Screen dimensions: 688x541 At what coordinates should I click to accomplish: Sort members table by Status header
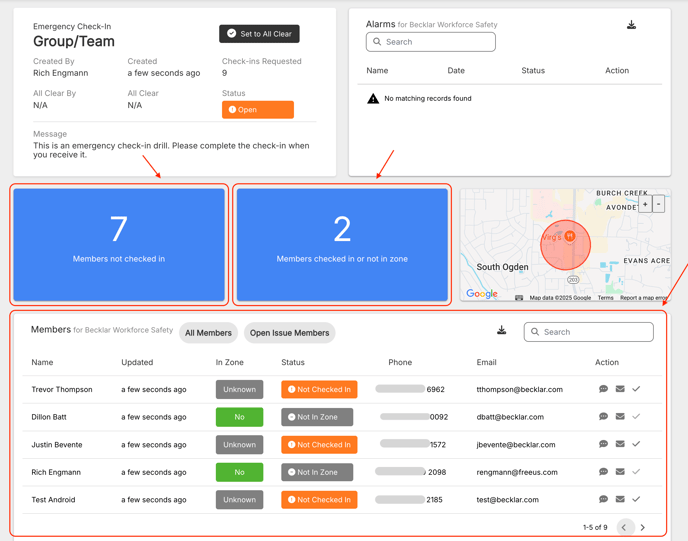[x=293, y=362]
